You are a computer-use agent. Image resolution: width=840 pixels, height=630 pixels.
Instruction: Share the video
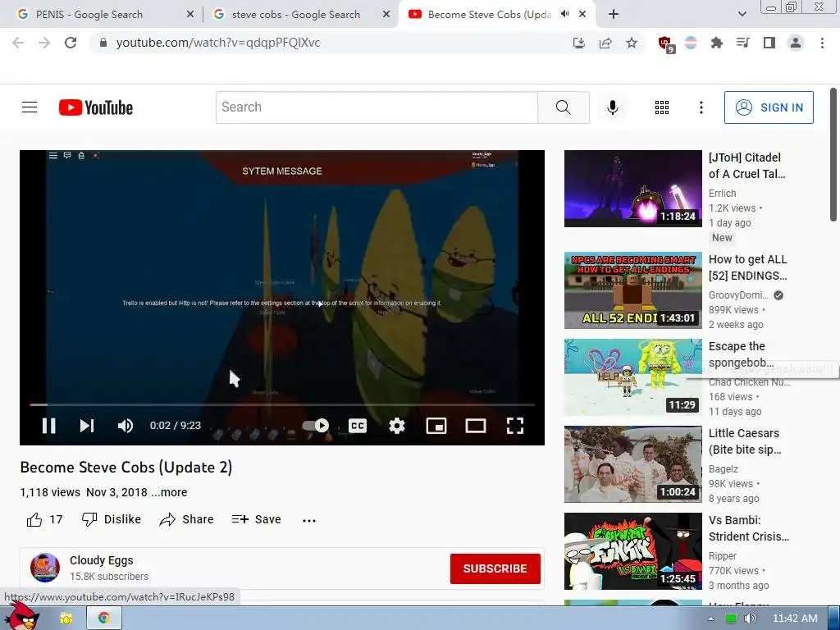point(186,519)
